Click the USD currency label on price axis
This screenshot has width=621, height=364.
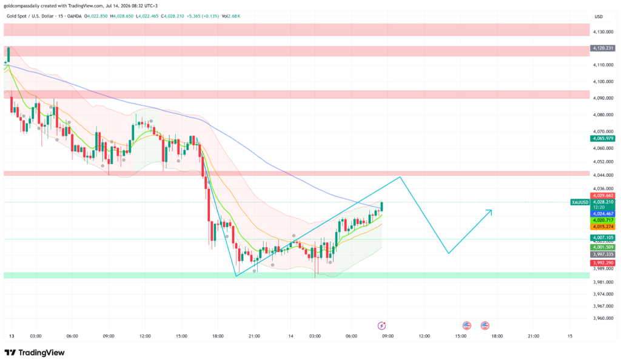(599, 16)
